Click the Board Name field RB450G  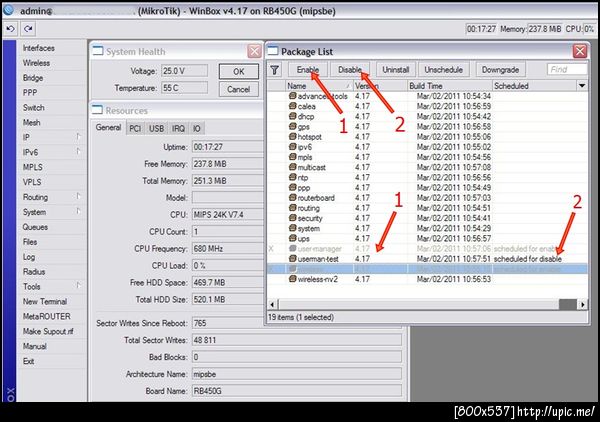pyautogui.click(x=297, y=391)
